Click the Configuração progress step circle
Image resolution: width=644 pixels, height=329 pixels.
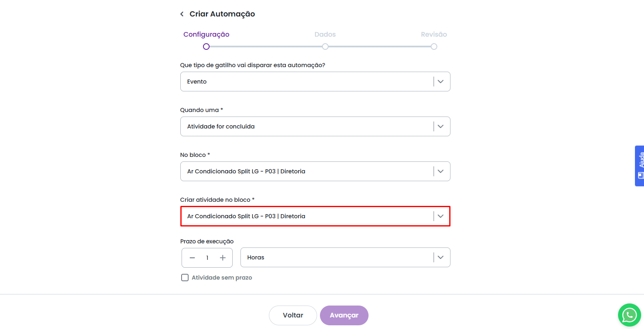click(206, 47)
